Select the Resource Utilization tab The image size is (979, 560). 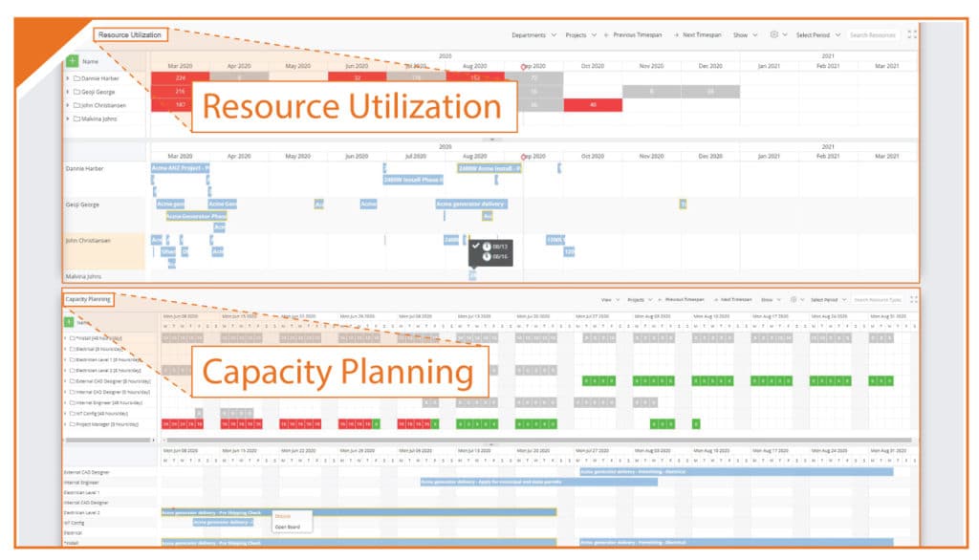130,35
